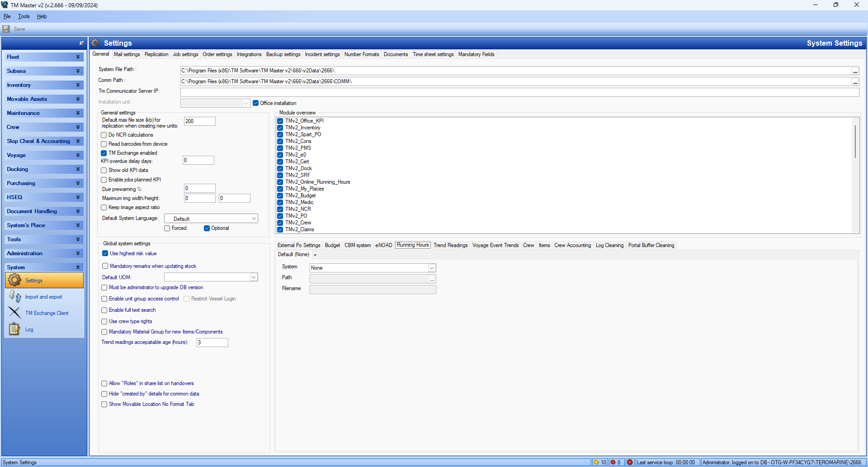Launch the TM Exchange Client icon
The image size is (868, 467).
(14, 313)
